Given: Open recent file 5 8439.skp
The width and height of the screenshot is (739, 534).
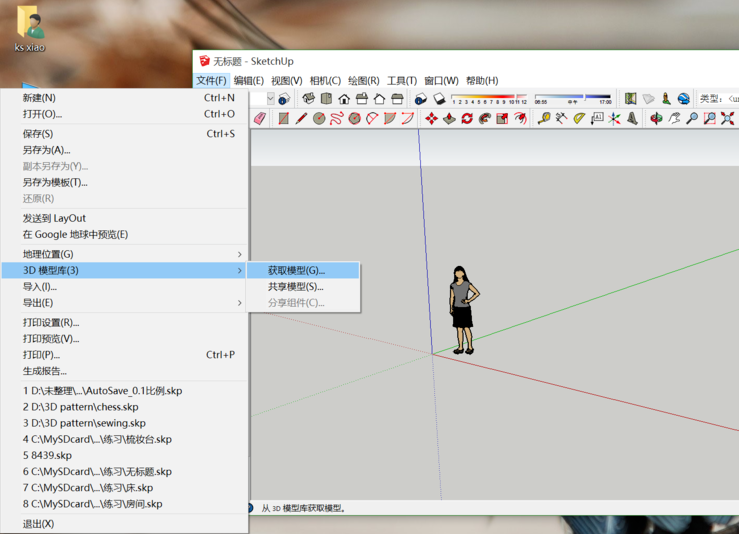Looking at the screenshot, I should click(x=124, y=455).
